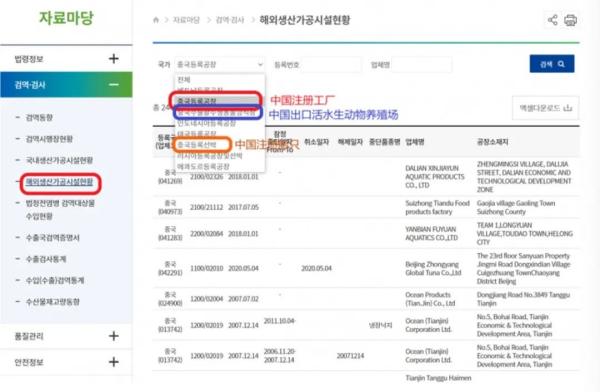This screenshot has width=600, height=392.
Task: Click registration number 1200/02004 cell
Action: coord(206,299)
